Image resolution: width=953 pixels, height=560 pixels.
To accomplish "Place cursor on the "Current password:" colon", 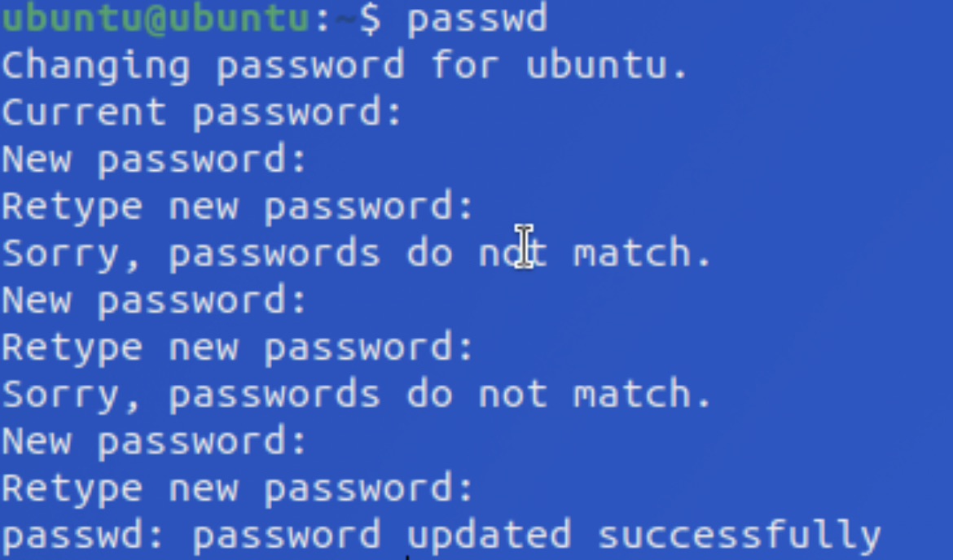I will pyautogui.click(x=395, y=113).
